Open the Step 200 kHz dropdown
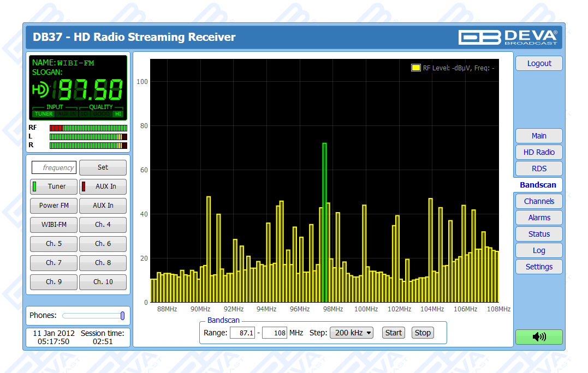The width and height of the screenshot is (588, 373). (351, 333)
